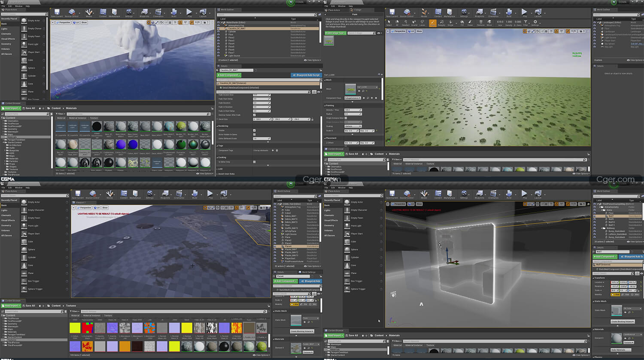This screenshot has width=644, height=360.
Task: Open Add Component dropdown in top-left Details
Action: pyautogui.click(x=229, y=75)
